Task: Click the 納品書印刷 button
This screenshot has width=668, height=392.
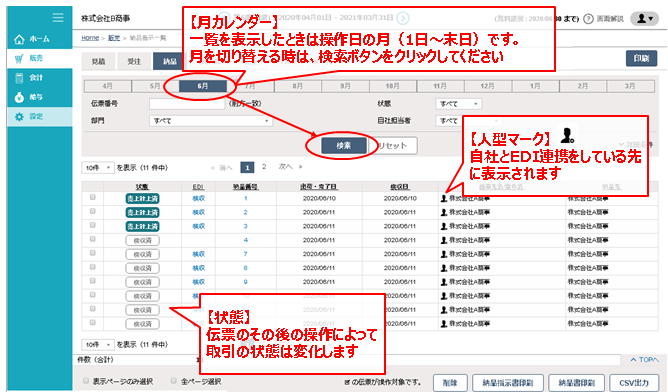Action: (577, 383)
